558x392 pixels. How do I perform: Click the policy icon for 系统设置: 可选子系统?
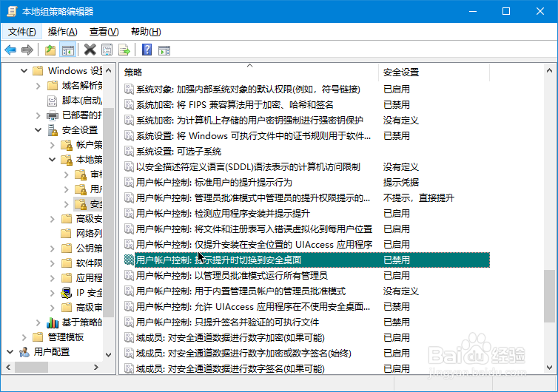(129, 151)
